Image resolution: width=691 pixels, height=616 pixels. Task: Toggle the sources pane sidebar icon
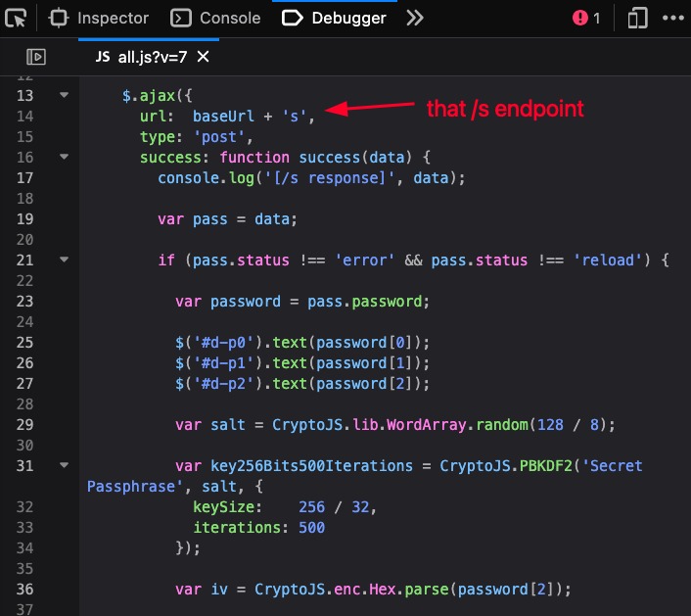coord(36,57)
